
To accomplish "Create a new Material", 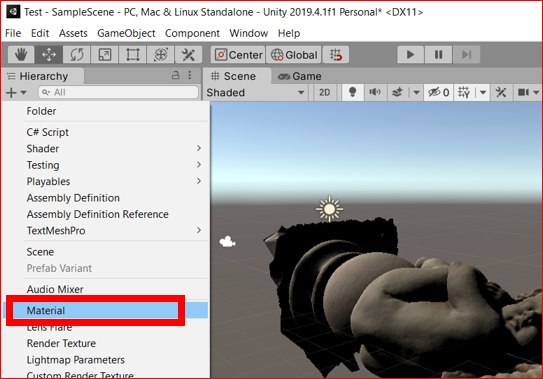I will point(106,310).
